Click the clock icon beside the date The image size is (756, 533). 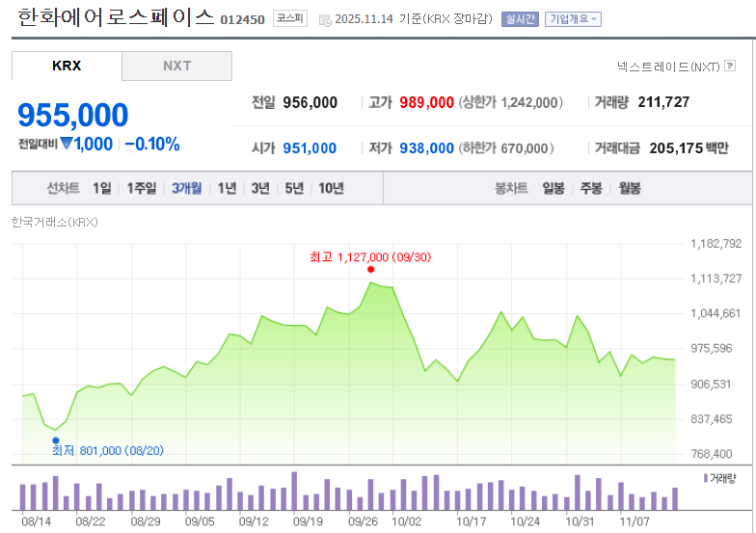pos(326,20)
